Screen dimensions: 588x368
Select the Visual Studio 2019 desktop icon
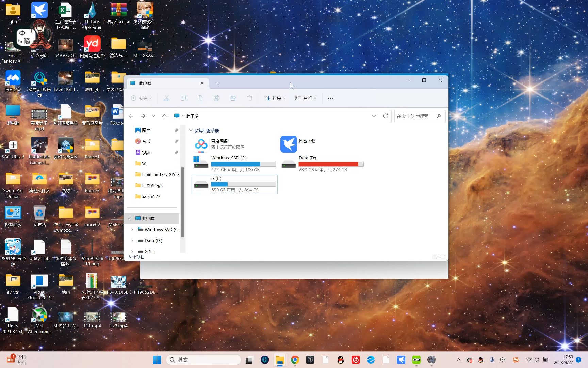(x=39, y=287)
